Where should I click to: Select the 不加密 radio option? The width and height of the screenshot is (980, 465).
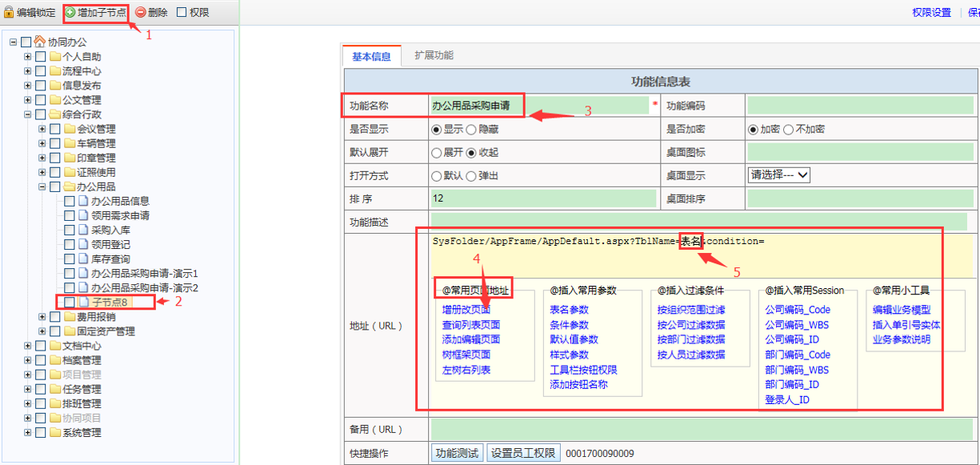788,129
